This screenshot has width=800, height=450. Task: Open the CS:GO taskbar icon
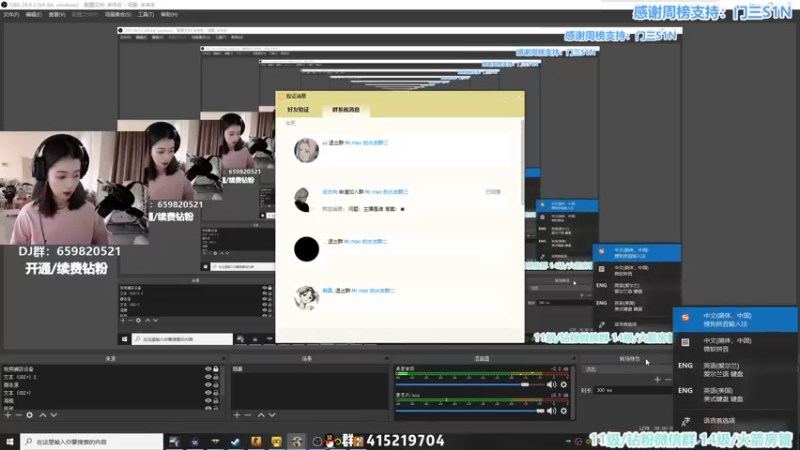[x=256, y=441]
